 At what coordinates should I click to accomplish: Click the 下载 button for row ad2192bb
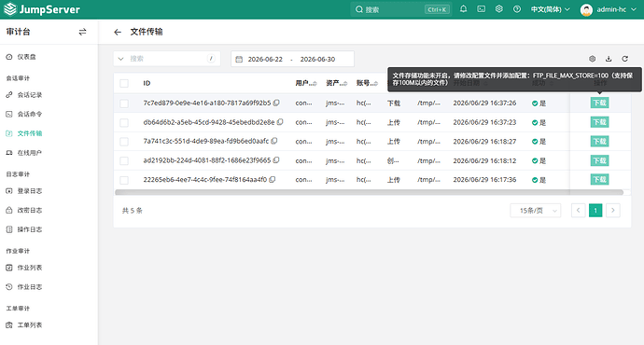tap(599, 160)
